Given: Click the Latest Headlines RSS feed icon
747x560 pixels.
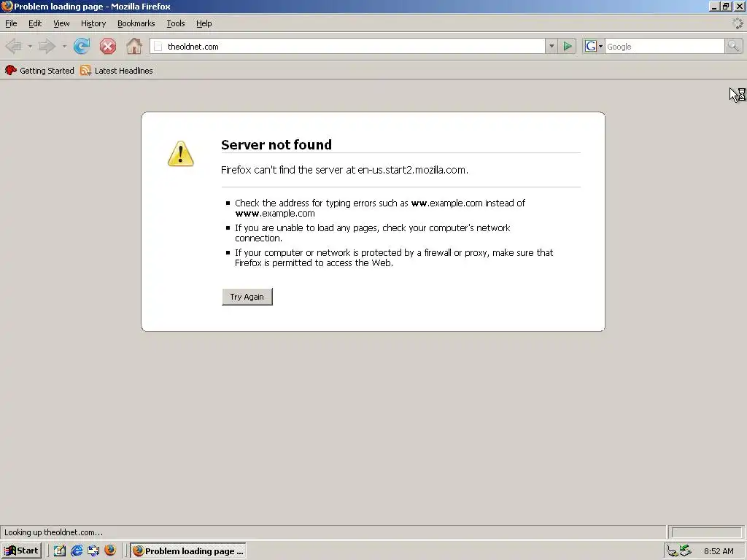Looking at the screenshot, I should click(x=86, y=71).
